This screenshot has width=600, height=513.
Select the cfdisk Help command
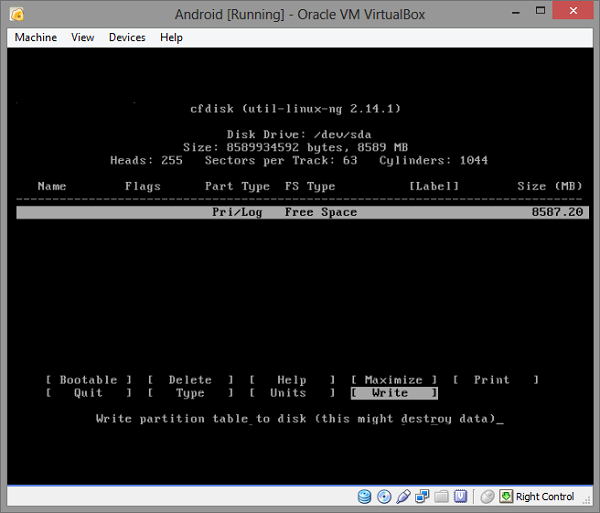(292, 380)
